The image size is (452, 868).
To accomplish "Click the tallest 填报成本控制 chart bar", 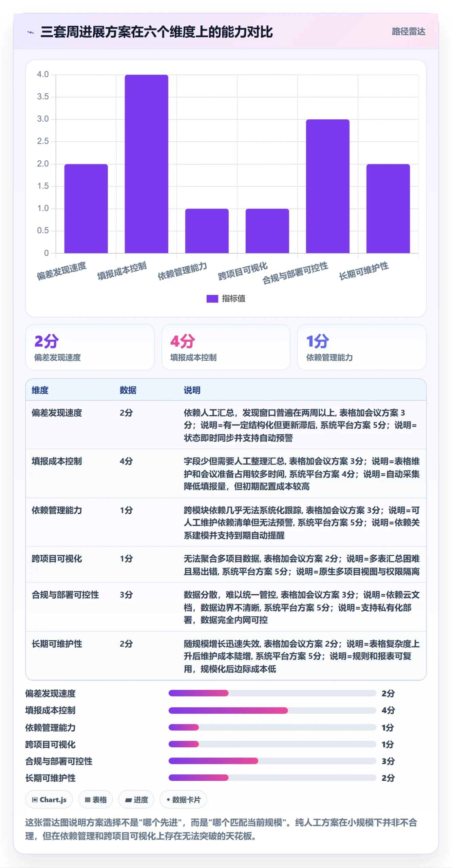I will click(x=146, y=164).
